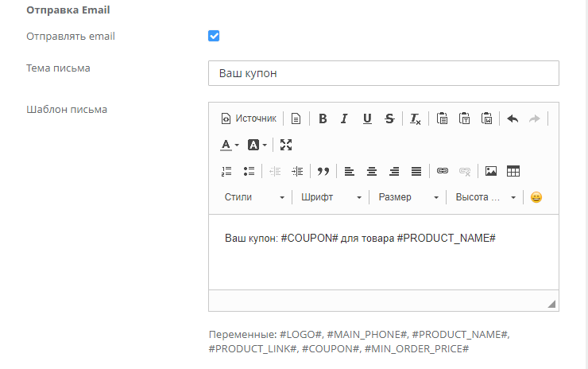Viewport: 588px width, 369px height.
Task: Insert a table into template
Action: coord(513,171)
